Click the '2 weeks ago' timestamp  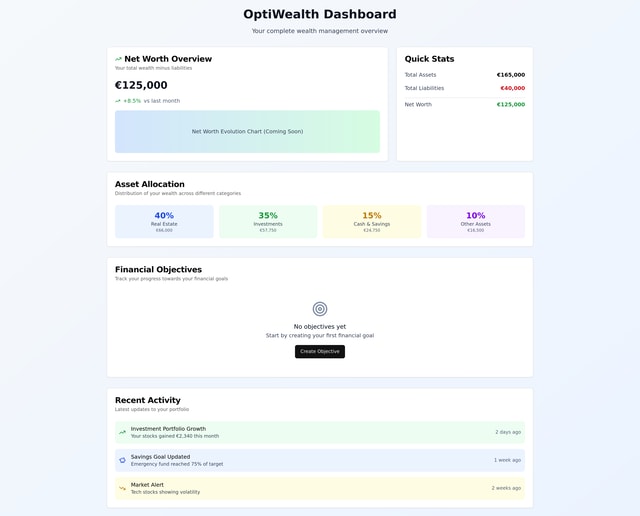506,488
